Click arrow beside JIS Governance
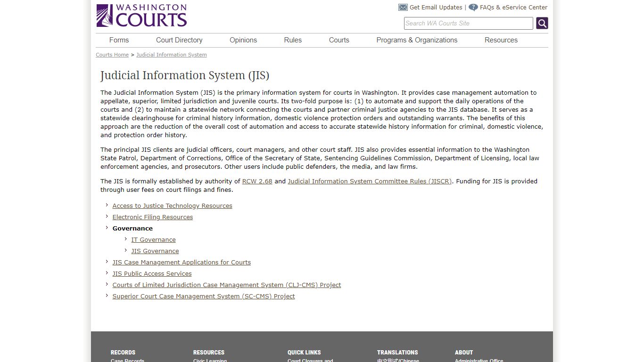 (126, 250)
